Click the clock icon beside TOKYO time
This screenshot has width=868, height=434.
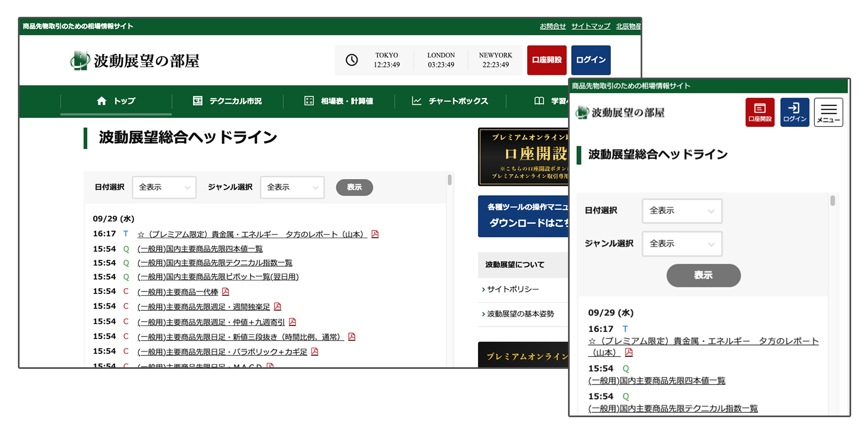352,60
